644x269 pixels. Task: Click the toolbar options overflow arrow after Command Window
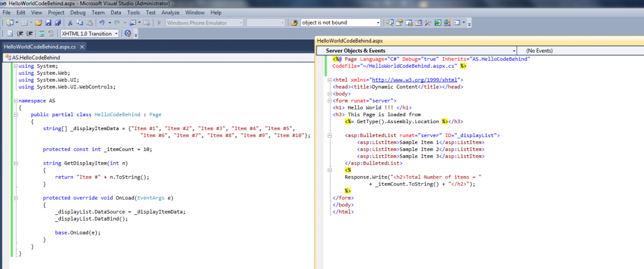[469, 23]
